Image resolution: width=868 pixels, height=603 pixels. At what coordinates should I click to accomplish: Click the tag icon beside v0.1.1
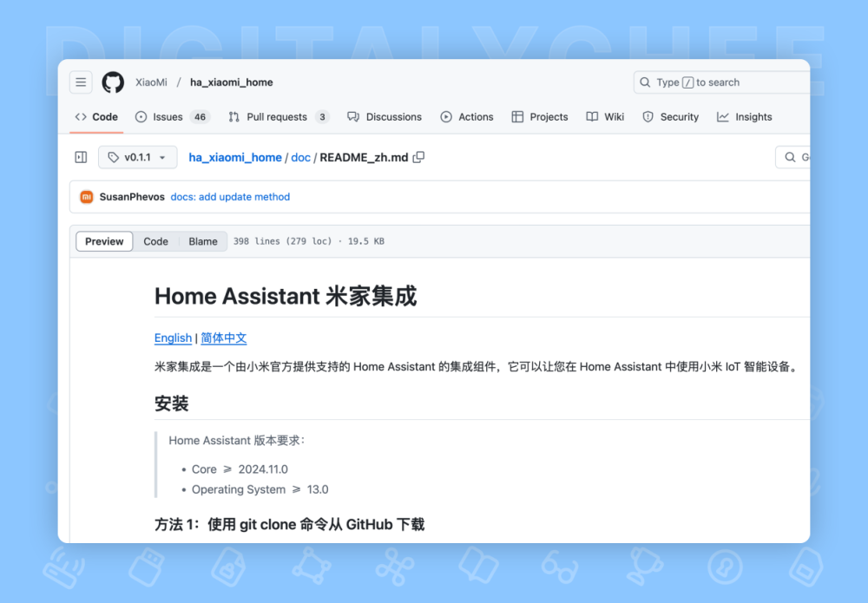(114, 157)
